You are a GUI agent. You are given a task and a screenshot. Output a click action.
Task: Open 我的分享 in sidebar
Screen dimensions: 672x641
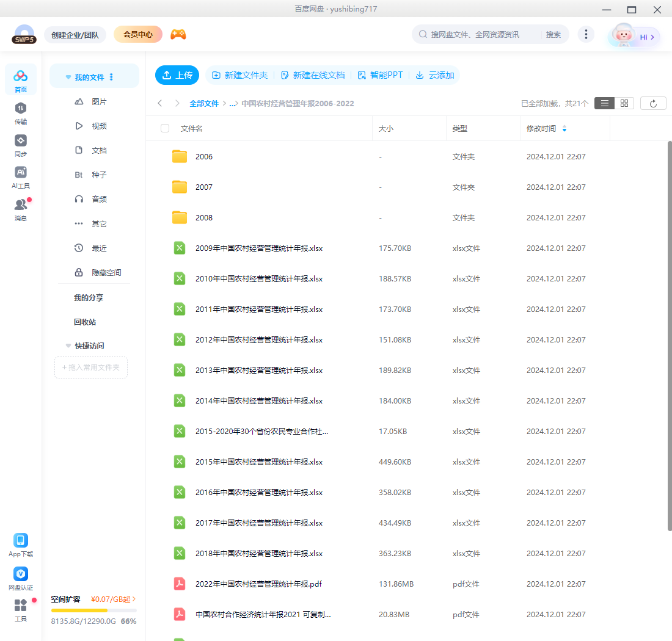(x=89, y=297)
